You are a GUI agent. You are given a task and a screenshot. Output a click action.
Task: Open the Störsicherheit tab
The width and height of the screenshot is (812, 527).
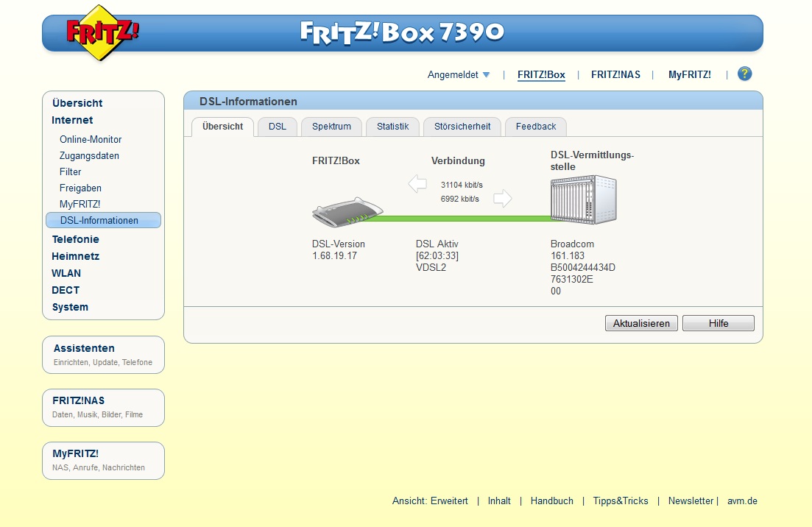pyautogui.click(x=462, y=127)
